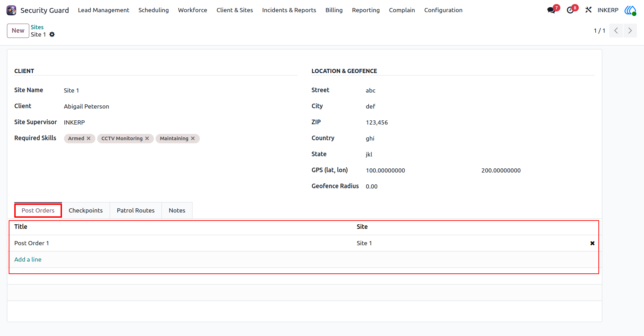Remove the CCTV Monitoring skill tag
The height and width of the screenshot is (336, 644).
click(x=147, y=138)
